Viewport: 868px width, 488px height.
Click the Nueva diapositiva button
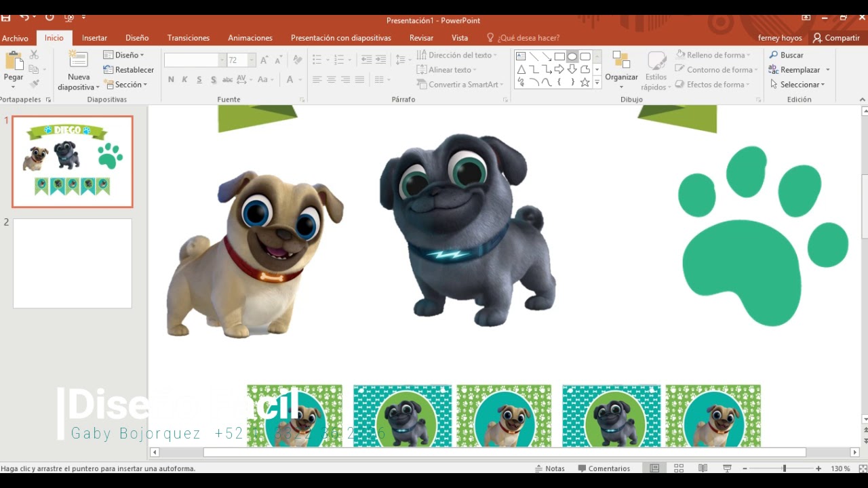79,71
